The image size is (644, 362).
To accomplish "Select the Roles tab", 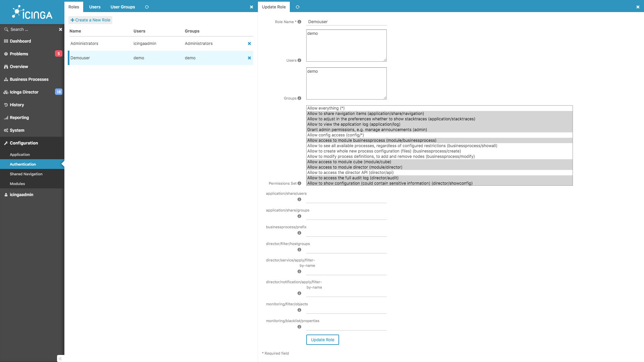I will click(x=74, y=7).
